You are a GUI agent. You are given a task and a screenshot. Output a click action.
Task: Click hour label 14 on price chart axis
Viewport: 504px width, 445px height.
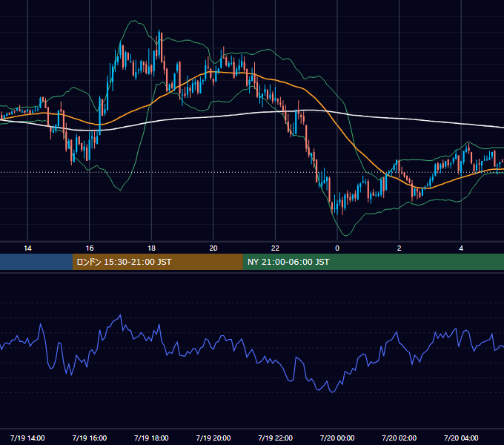(27, 248)
